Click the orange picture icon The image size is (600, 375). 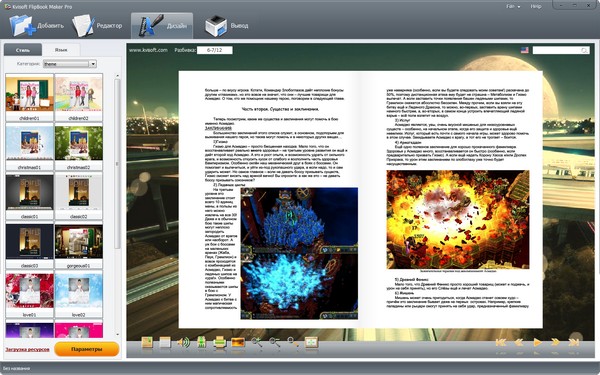[238, 342]
